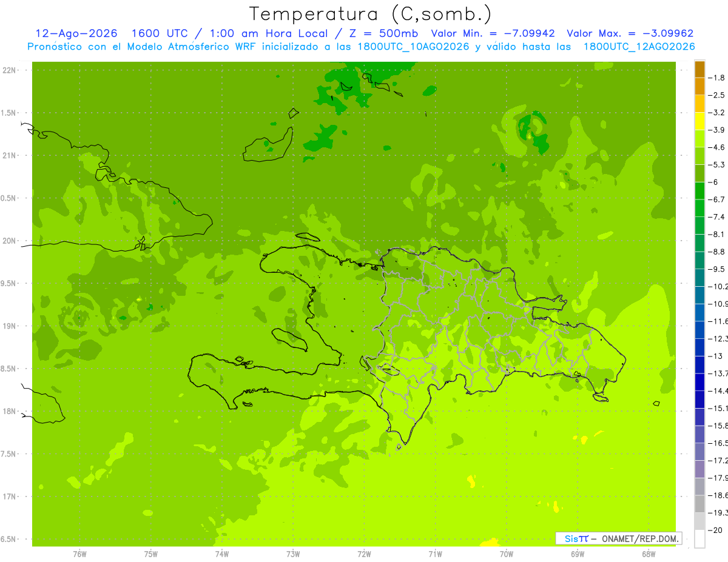Click the colorbar label '-13.7'
This screenshot has height=562, width=728.
pyautogui.click(x=718, y=373)
